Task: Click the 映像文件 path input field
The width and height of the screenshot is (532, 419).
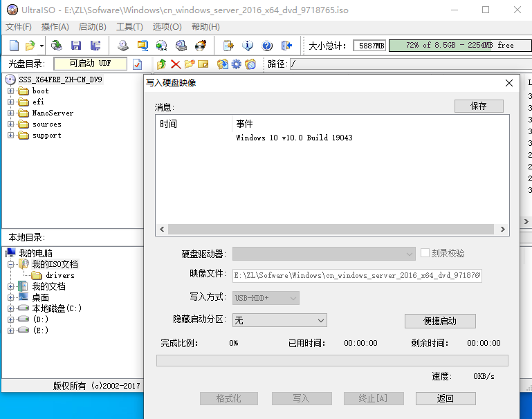Action: pyautogui.click(x=357, y=275)
